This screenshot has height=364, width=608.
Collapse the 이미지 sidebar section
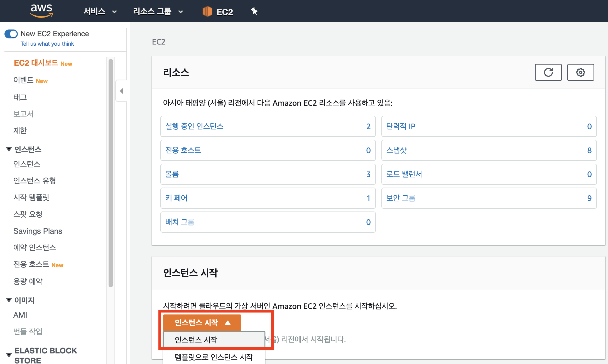pos(9,300)
